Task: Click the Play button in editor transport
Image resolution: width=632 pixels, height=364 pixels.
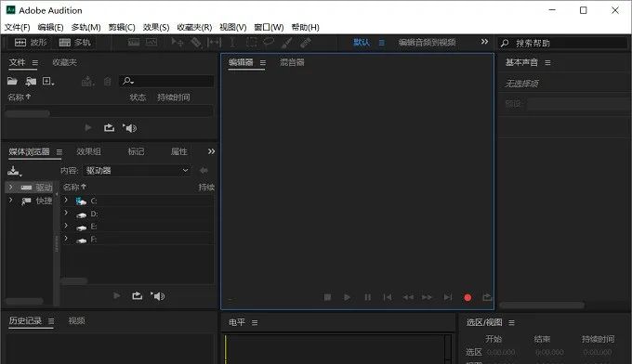Action: [x=347, y=297]
